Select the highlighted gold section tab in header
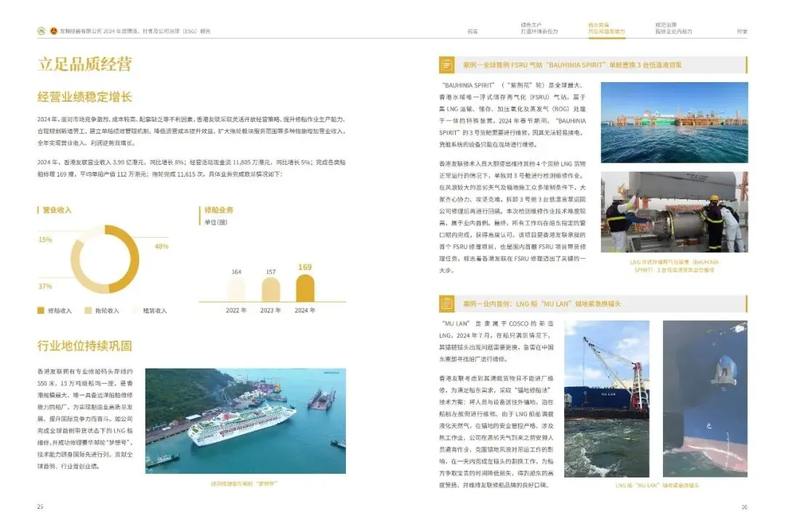This screenshot has width=785, height=532. click(606, 28)
